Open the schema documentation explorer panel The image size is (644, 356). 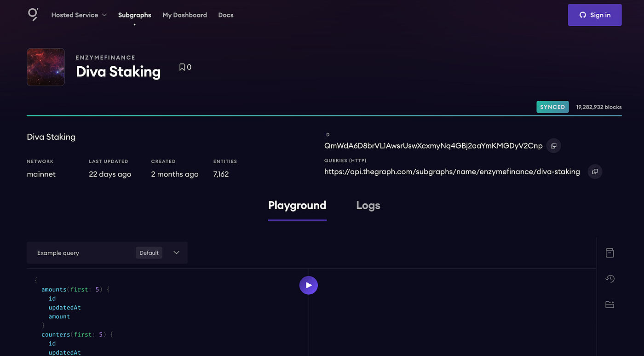[609, 253]
